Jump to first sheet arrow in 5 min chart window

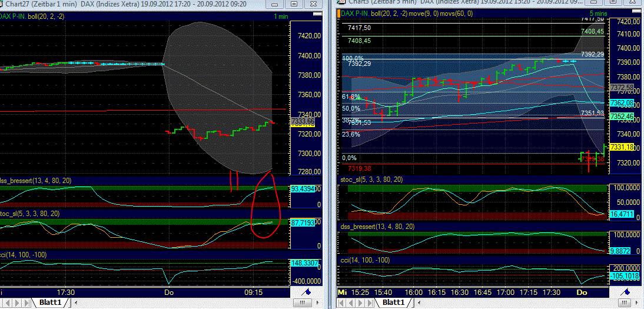[341, 303]
